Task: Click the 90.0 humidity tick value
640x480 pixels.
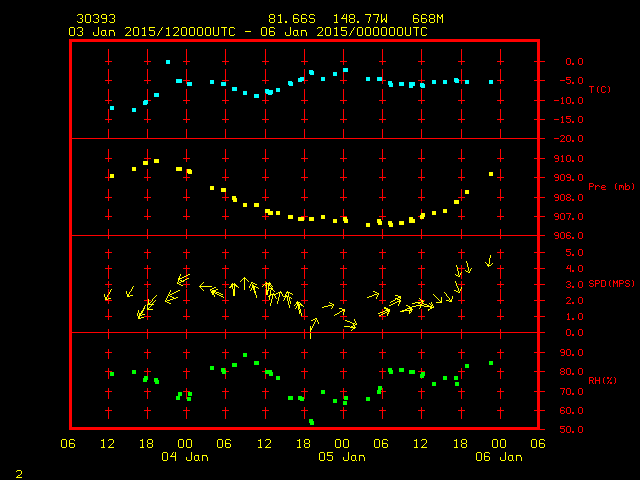Action: point(571,353)
